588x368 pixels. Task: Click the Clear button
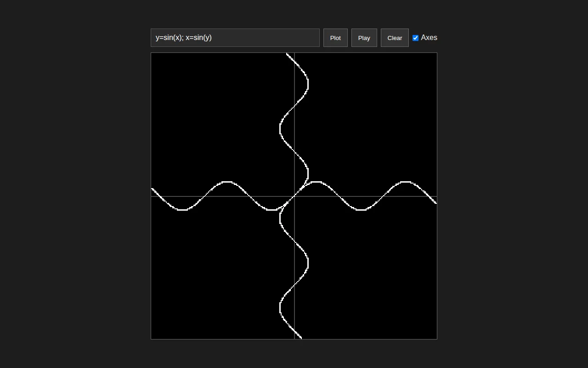coord(395,38)
